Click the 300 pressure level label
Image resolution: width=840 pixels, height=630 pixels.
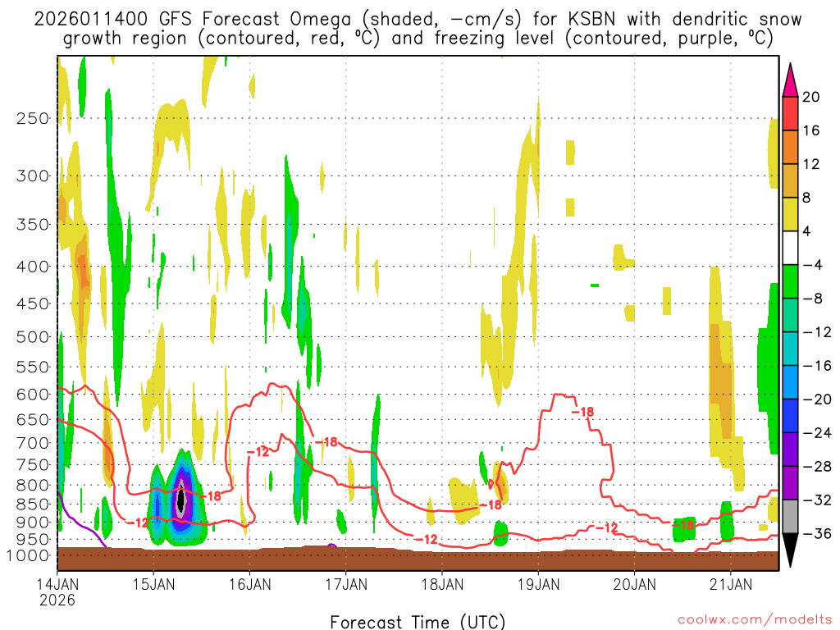pyautogui.click(x=33, y=176)
